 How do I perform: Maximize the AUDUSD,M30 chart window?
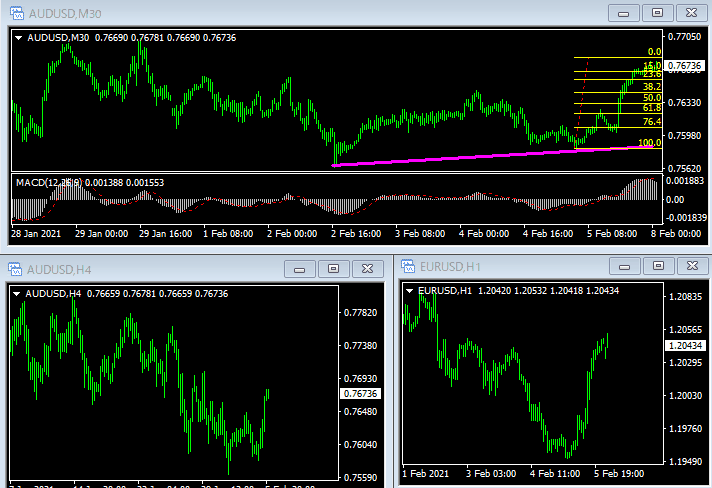click(658, 13)
